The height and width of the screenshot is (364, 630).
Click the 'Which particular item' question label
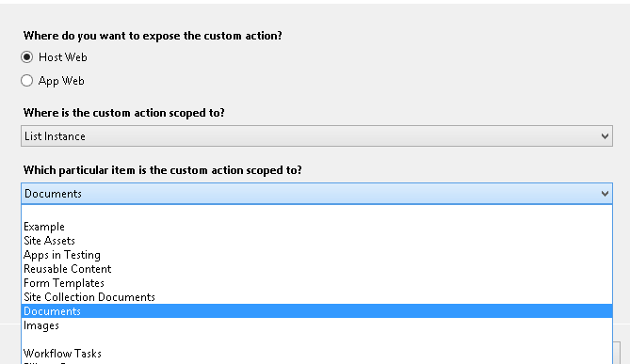pos(162,170)
